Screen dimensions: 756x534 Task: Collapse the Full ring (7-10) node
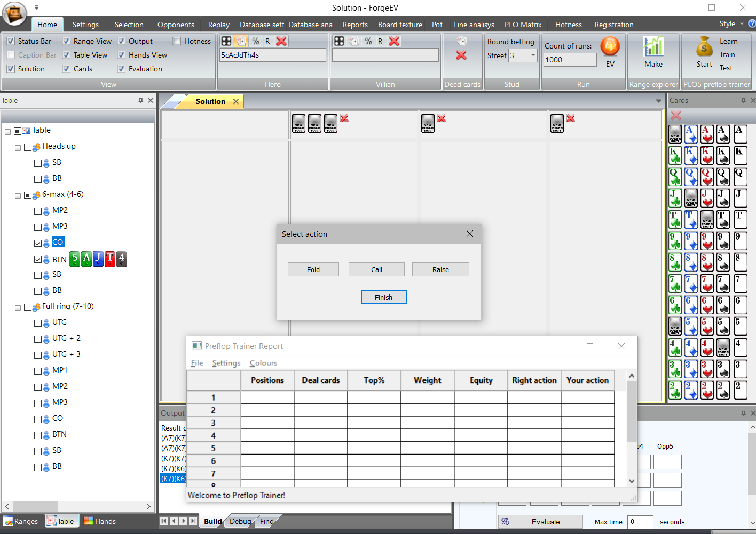18,307
